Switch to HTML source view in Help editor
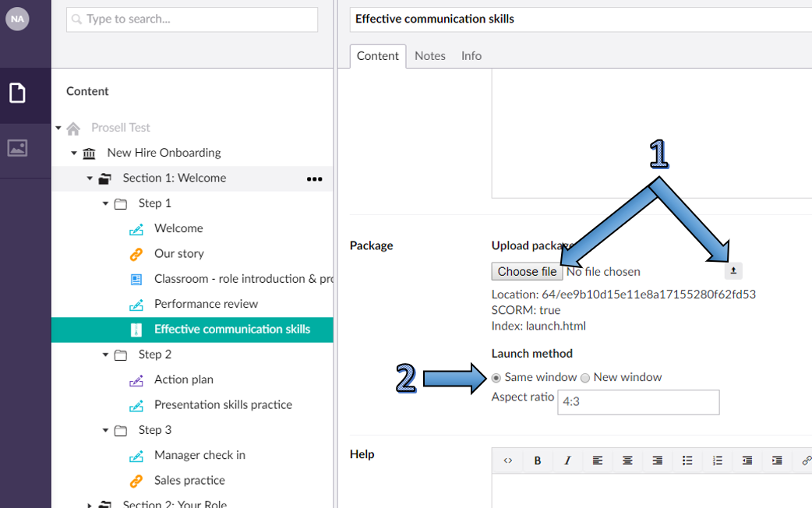 point(507,460)
